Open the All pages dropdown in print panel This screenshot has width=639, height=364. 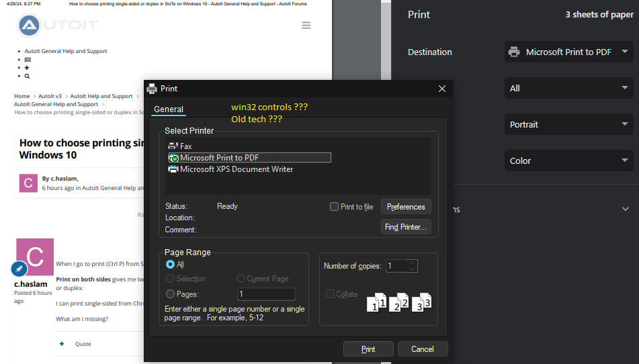569,89
